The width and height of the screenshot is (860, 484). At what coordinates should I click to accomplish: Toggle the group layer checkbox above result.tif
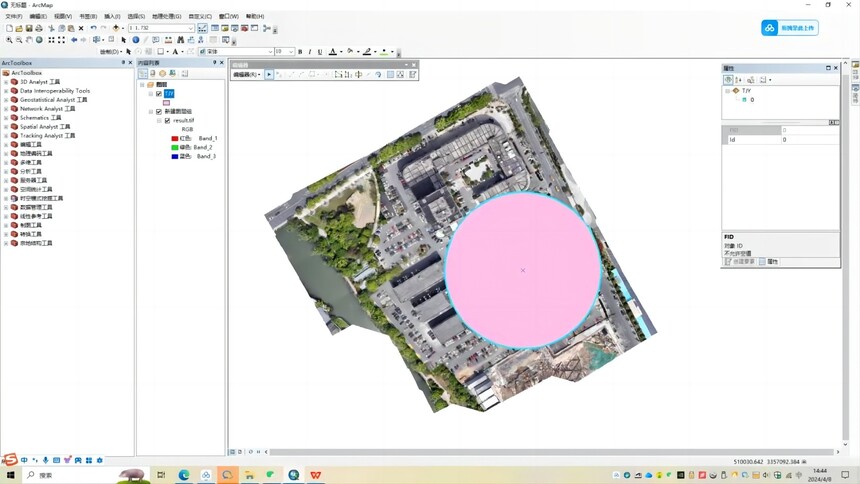click(159, 111)
